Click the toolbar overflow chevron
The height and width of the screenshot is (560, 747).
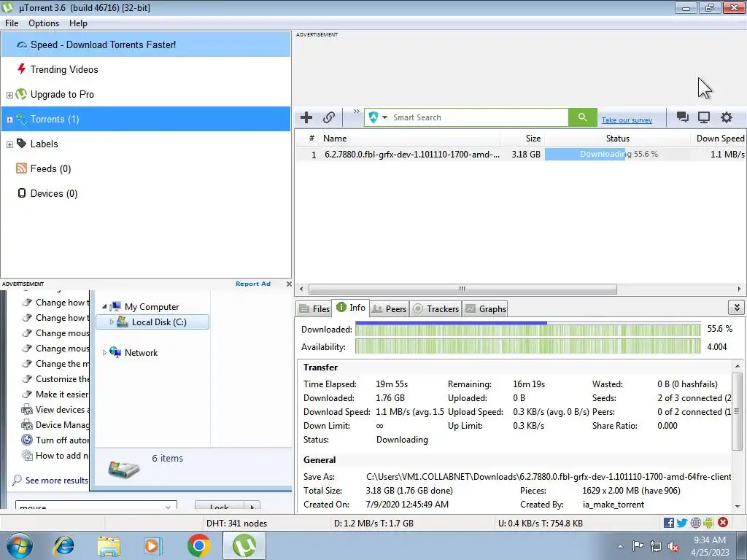[356, 112]
